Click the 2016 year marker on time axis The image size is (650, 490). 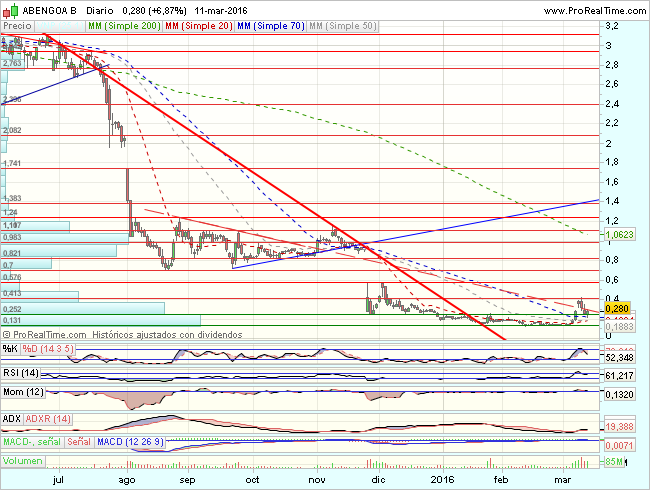point(442,480)
